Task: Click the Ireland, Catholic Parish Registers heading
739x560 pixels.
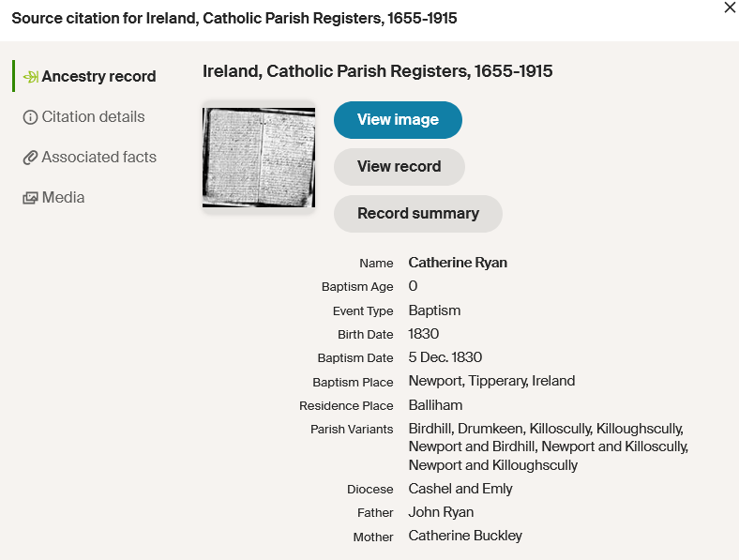Action: point(377,71)
